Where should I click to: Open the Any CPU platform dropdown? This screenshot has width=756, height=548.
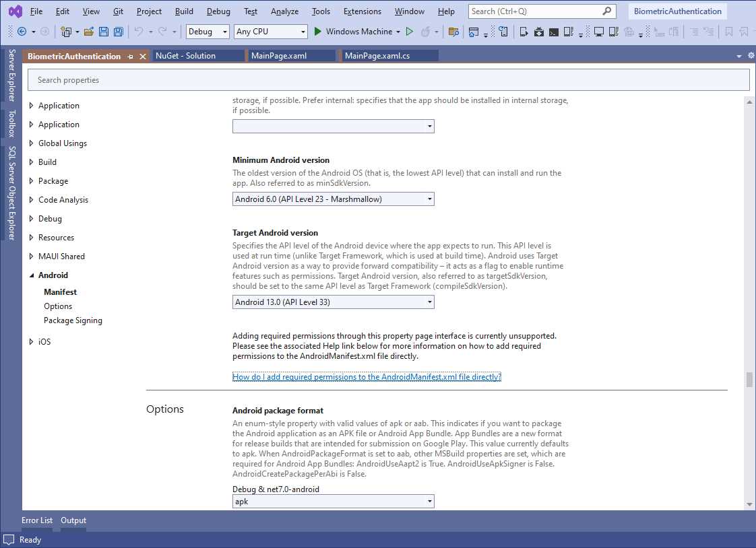(x=270, y=31)
